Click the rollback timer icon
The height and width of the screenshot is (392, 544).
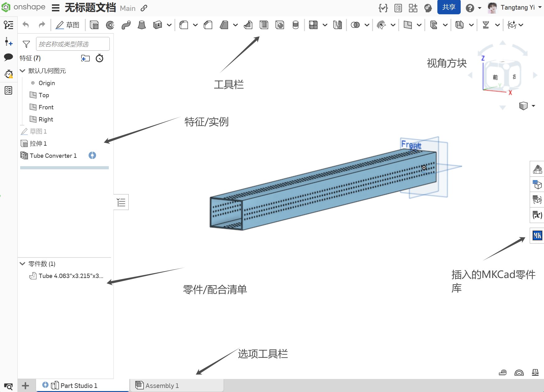pos(99,58)
